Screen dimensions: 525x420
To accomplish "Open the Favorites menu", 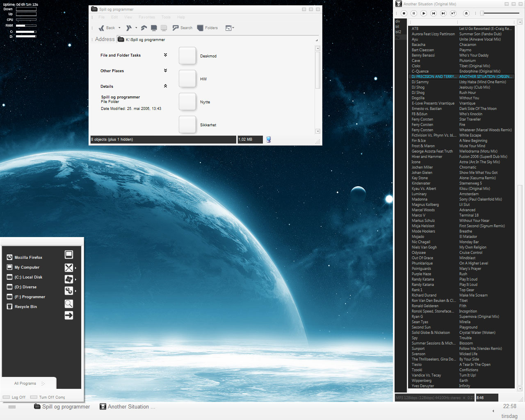I will (x=146, y=17).
